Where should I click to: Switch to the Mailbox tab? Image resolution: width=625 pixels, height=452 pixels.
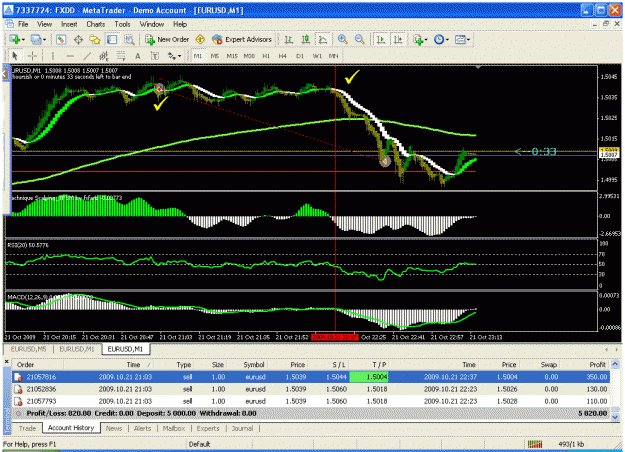[x=174, y=428]
